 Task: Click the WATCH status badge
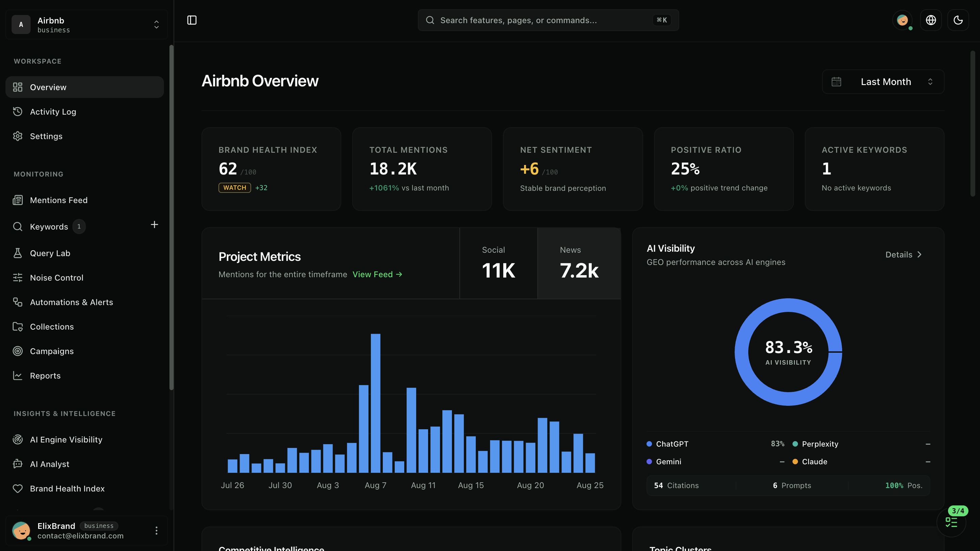(x=235, y=188)
